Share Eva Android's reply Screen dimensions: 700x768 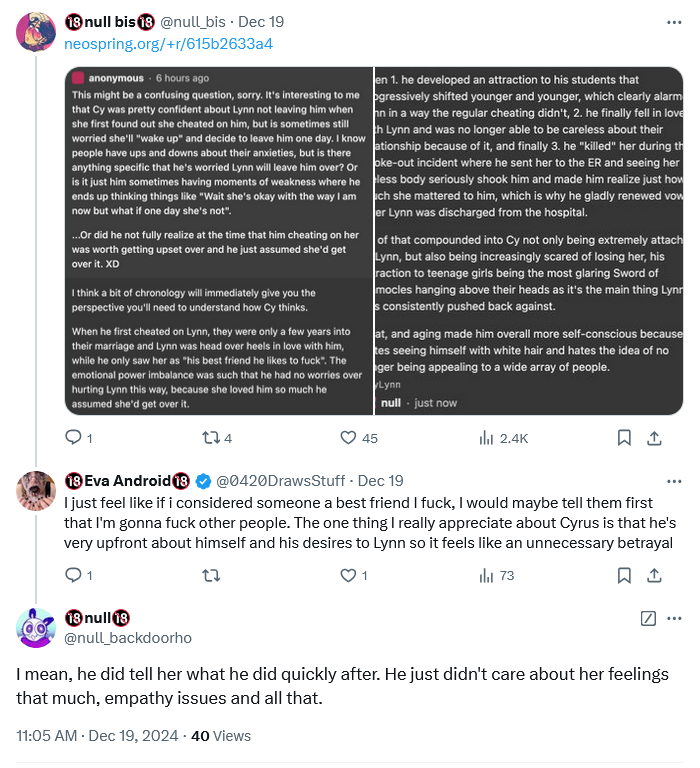click(x=655, y=575)
